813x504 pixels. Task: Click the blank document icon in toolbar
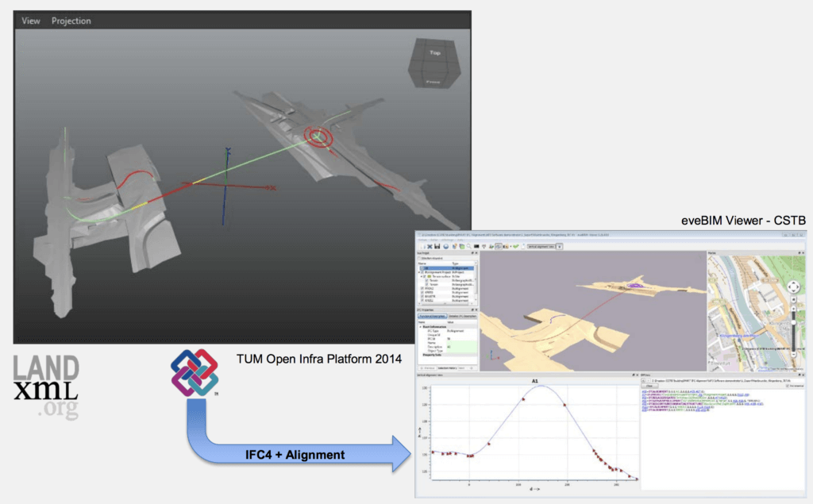[x=523, y=246]
